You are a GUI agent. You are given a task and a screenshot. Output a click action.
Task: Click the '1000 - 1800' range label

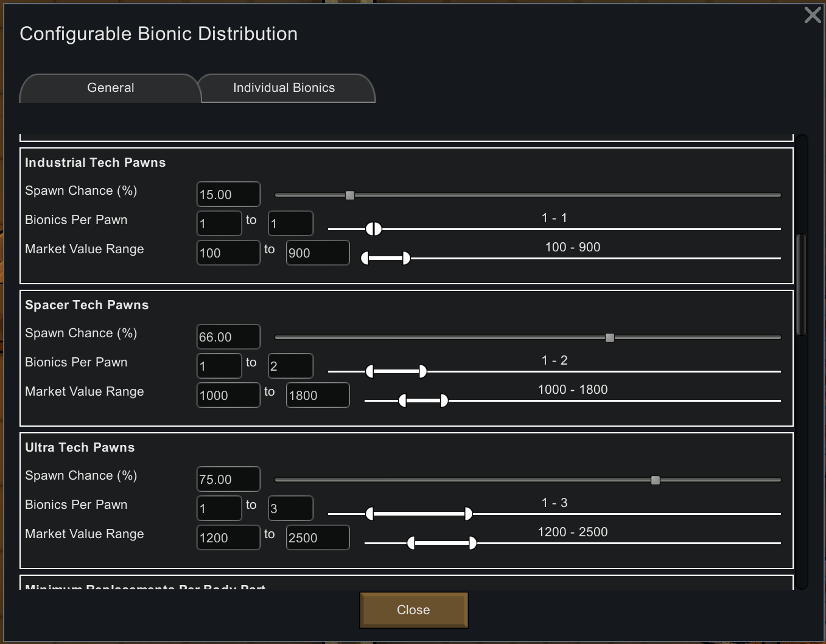pyautogui.click(x=573, y=390)
